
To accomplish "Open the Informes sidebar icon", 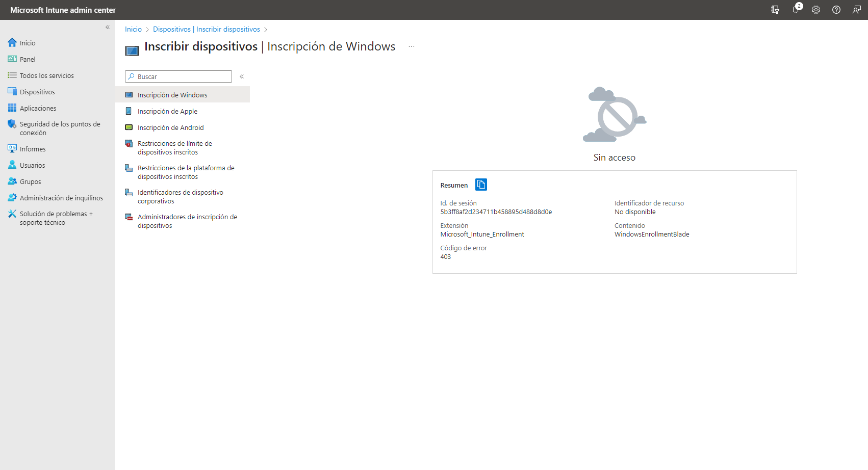I will pyautogui.click(x=12, y=148).
